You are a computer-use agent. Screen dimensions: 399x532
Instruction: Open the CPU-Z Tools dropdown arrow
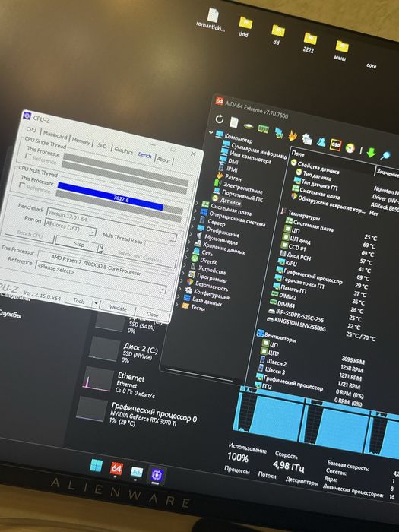[96, 303]
